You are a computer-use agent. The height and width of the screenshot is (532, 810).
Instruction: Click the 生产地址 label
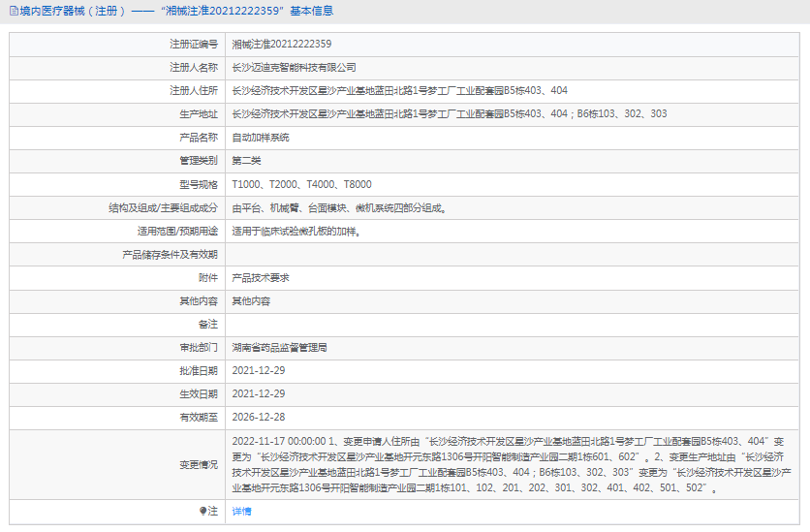[199, 114]
